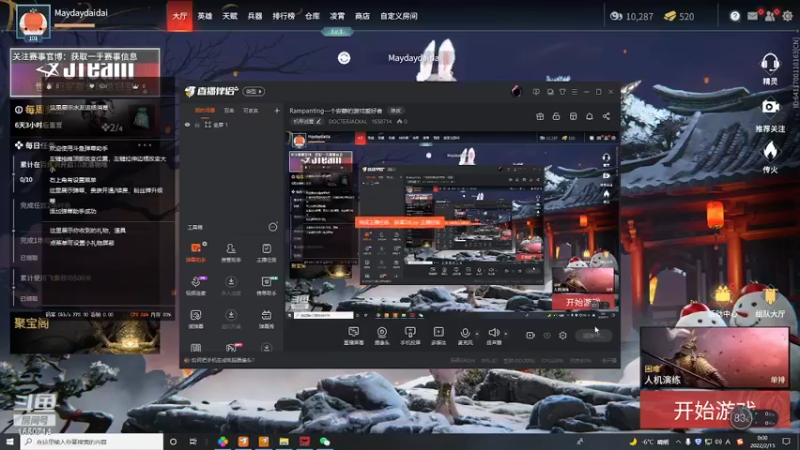Viewport: 800px width, 450px height.
Task: Click the player experience progress bar
Action: 74,25
